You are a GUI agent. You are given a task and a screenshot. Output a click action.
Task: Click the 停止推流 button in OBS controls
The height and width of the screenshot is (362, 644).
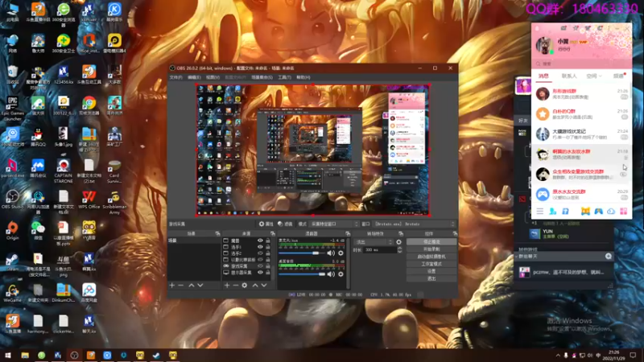(431, 242)
